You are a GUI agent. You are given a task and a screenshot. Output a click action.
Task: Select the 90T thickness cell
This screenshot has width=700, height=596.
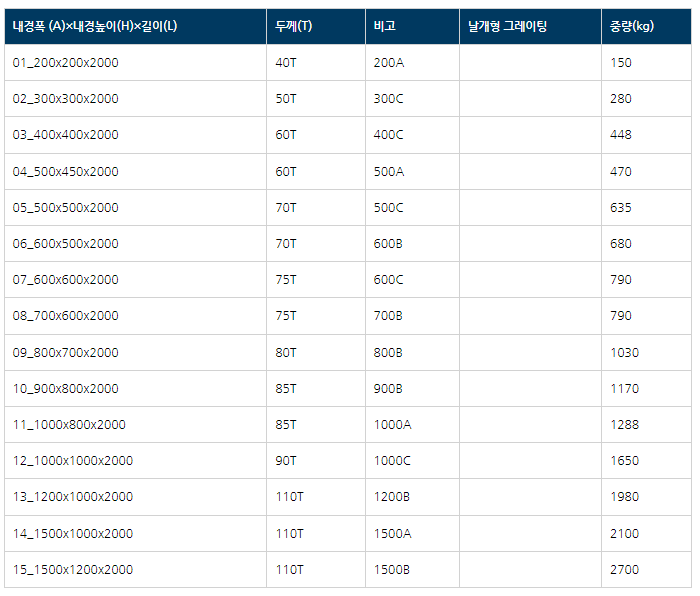(x=316, y=460)
